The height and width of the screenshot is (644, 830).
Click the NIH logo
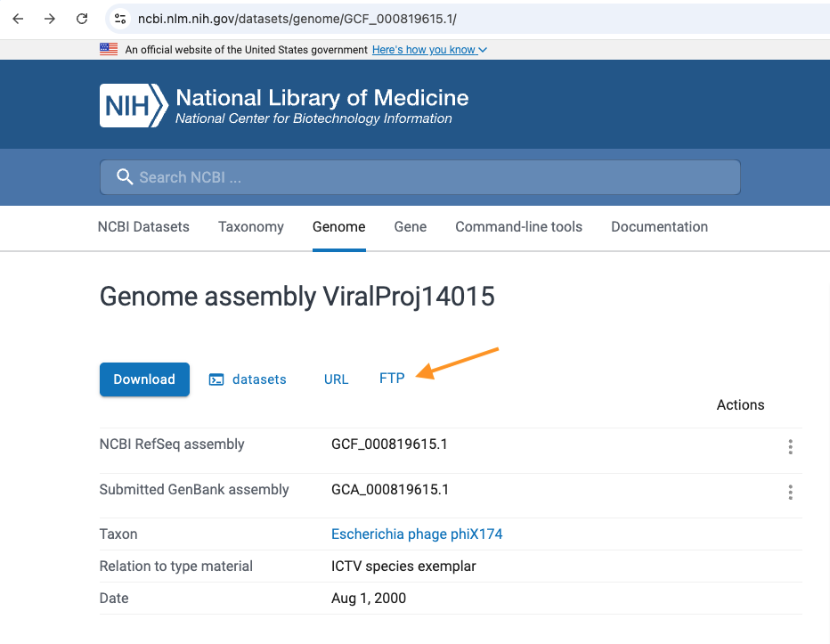tap(134, 105)
